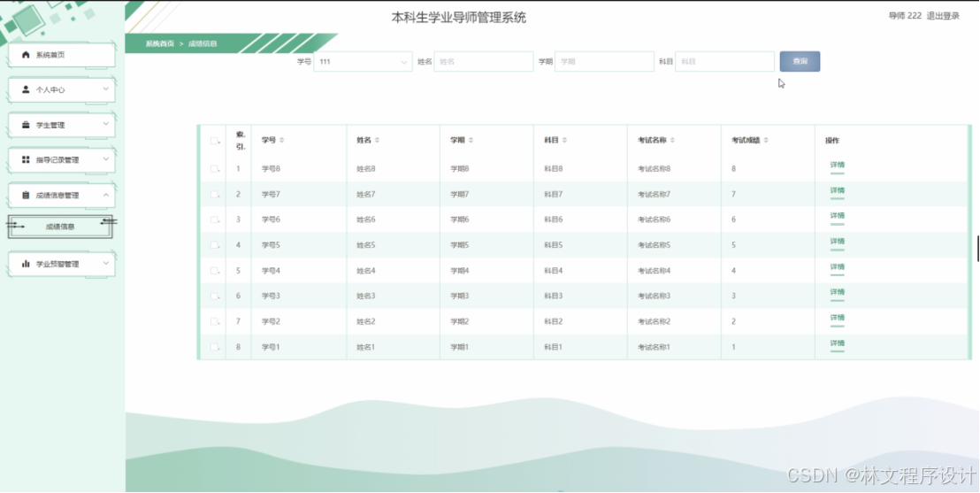Sort by the 考试名称 column sort arrows
This screenshot has height=493, width=980.
(x=672, y=140)
